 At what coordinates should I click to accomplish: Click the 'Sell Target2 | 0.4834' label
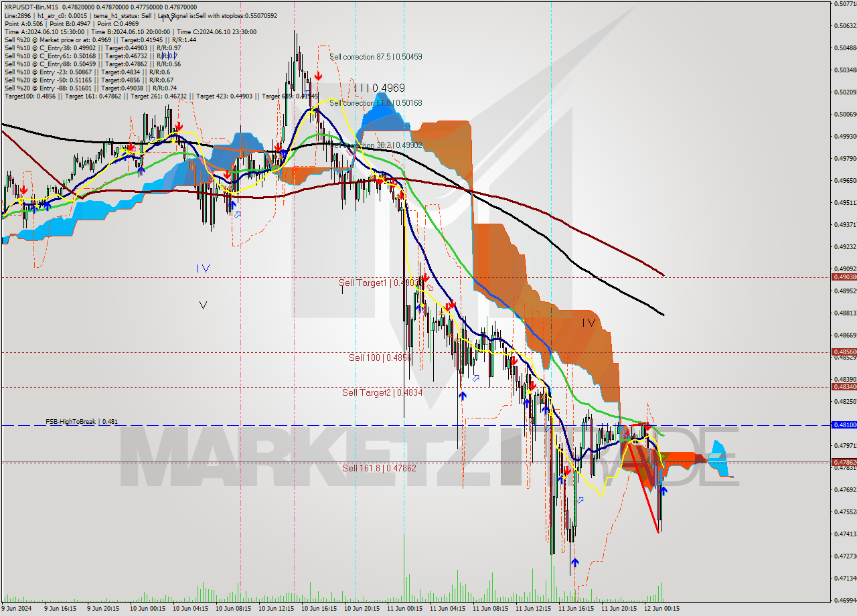pyautogui.click(x=382, y=392)
